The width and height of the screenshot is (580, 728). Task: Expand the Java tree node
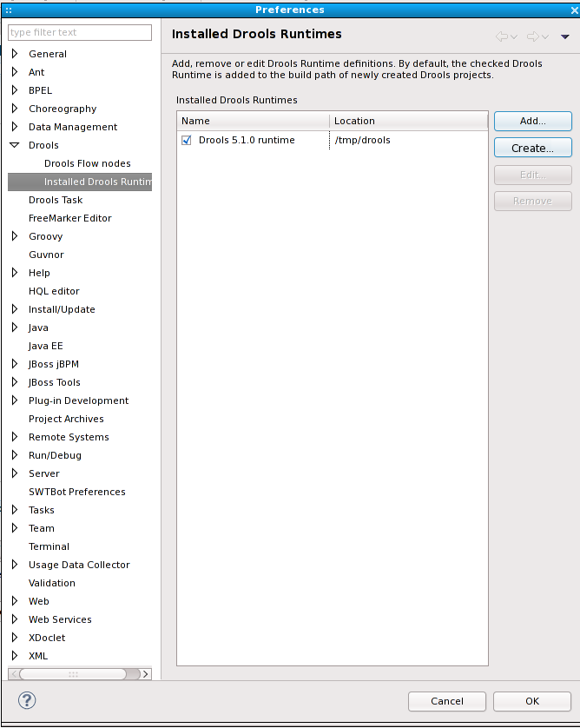pos(15,328)
